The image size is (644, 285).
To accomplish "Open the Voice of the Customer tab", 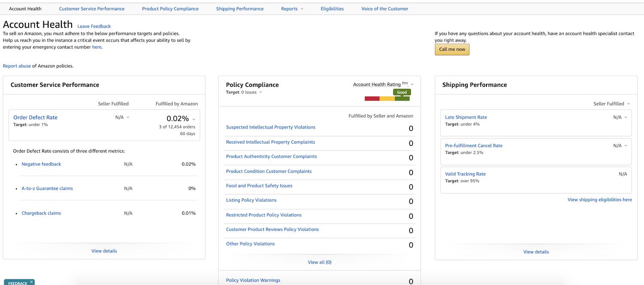I will (x=385, y=9).
